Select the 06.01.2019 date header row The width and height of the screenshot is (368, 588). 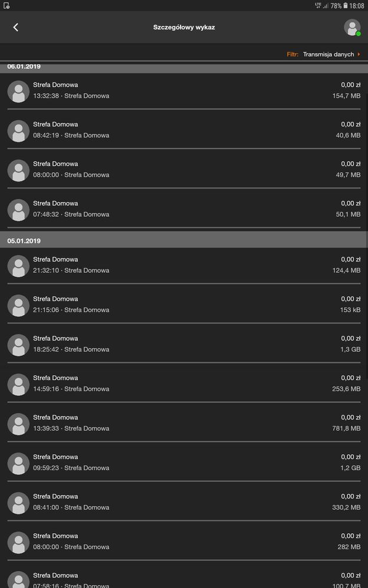184,67
